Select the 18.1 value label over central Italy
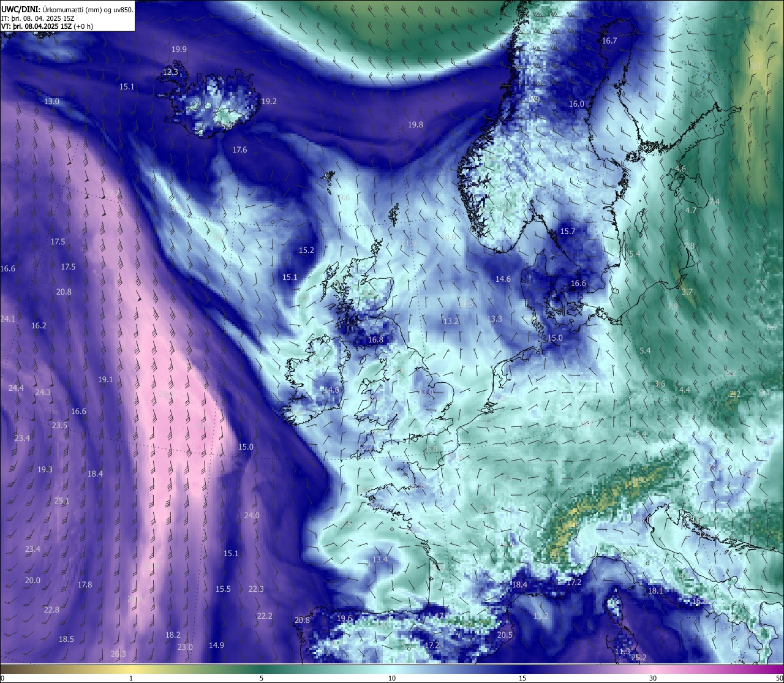784x683 pixels. pyautogui.click(x=655, y=591)
